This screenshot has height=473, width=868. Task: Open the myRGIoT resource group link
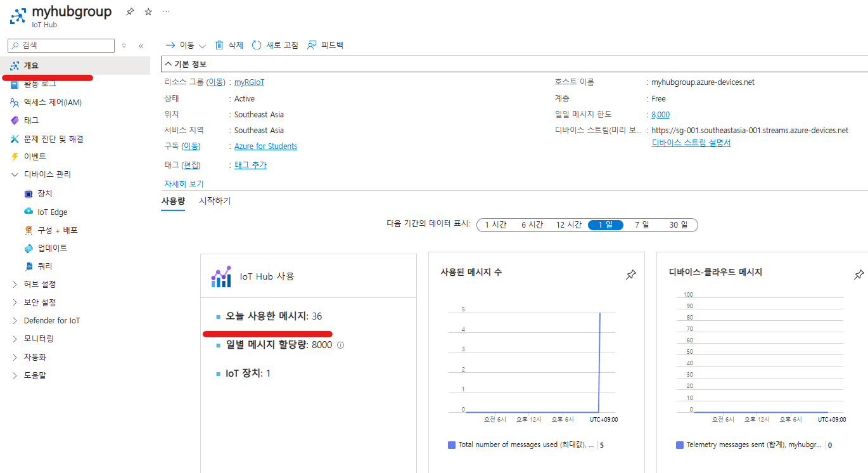[x=250, y=82]
